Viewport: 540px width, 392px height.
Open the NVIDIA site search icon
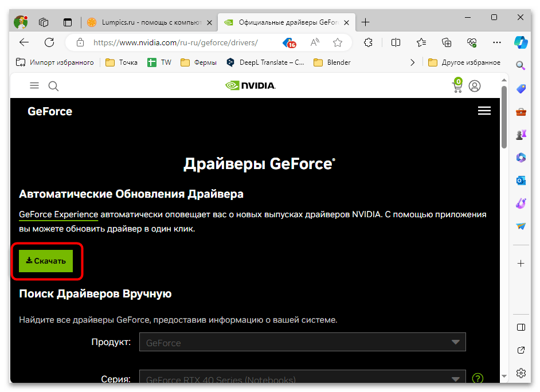pyautogui.click(x=53, y=86)
